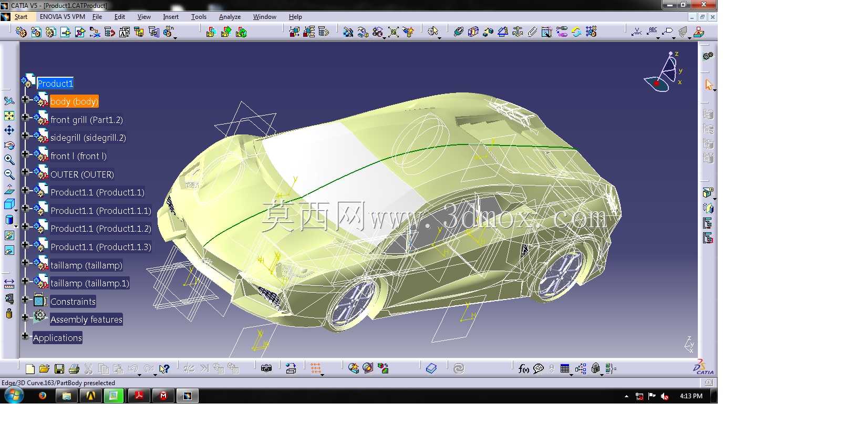
Task: Click the 4:13 PM taskbar clock
Action: 691,396
